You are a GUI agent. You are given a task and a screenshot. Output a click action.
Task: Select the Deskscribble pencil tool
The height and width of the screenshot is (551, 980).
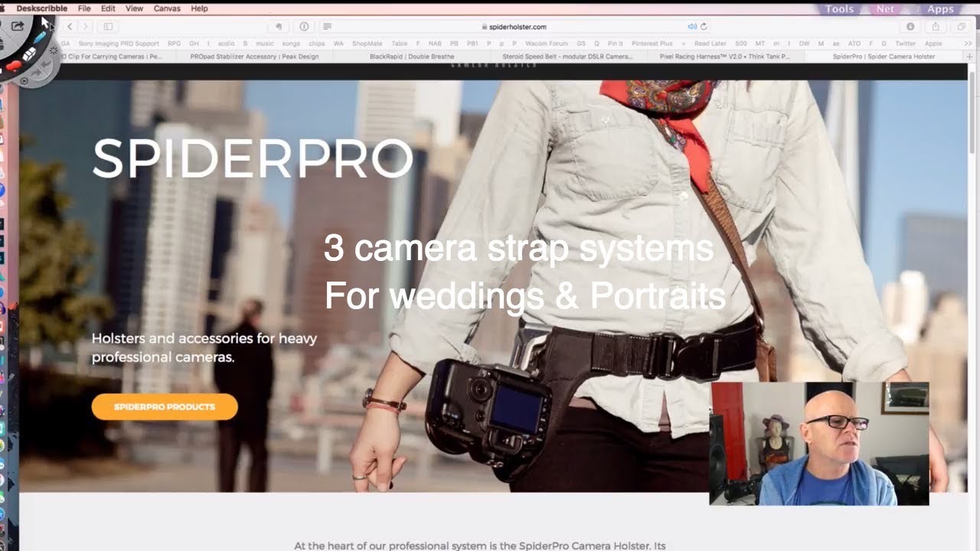[40, 37]
